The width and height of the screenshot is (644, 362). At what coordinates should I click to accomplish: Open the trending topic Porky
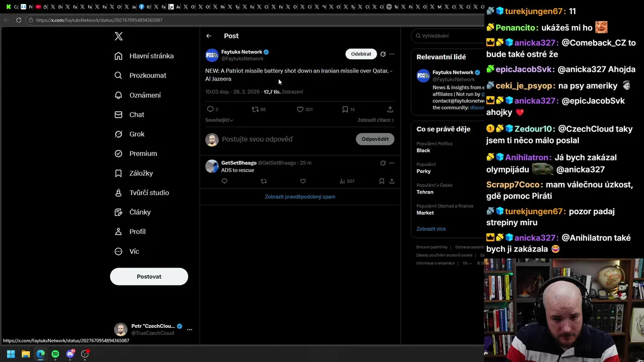[424, 171]
